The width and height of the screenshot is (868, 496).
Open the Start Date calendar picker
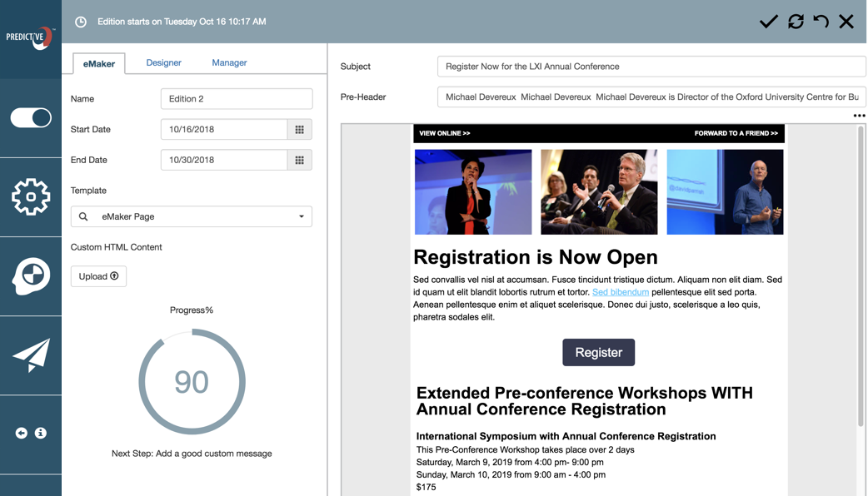coord(300,129)
